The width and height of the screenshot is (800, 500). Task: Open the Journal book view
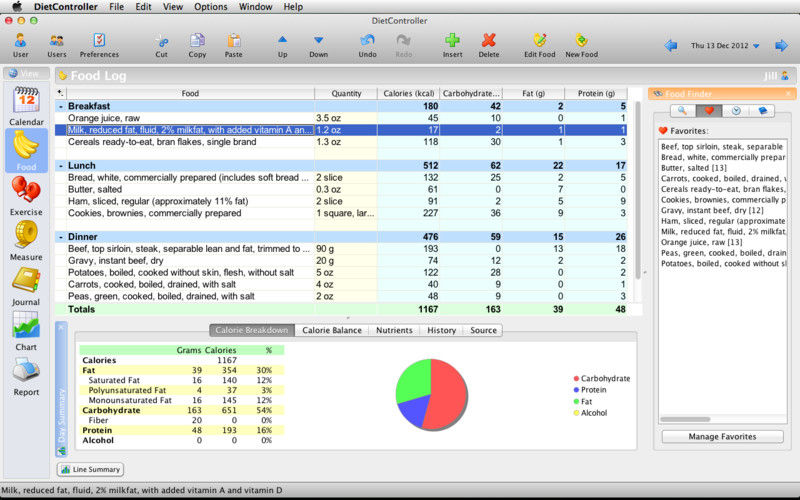click(26, 286)
